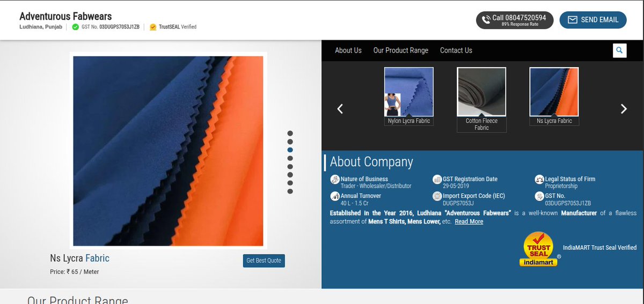The height and width of the screenshot is (304, 644).
Task: Select the fifth slide indicator dot
Action: (x=290, y=167)
